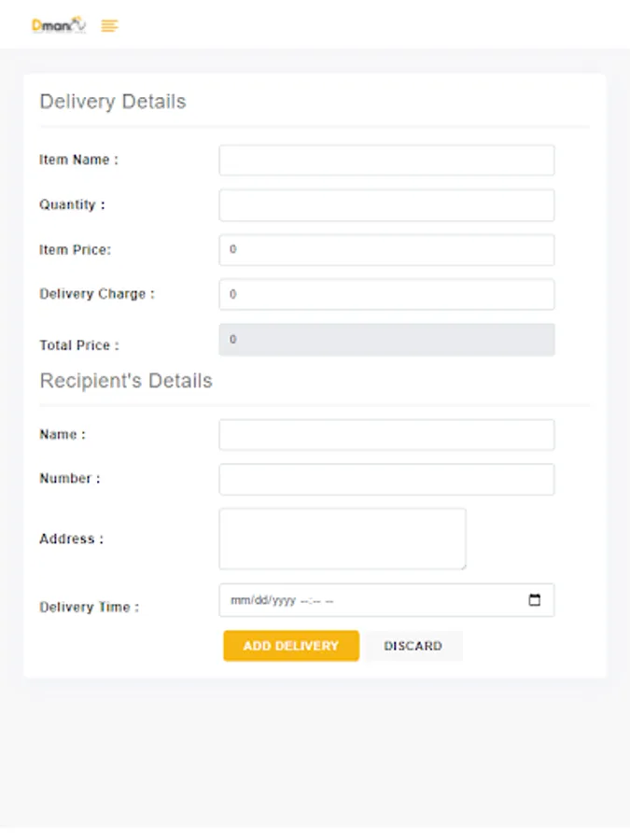The height and width of the screenshot is (840, 630).
Task: Open the hamburger sidebar menu icon
Action: (x=110, y=26)
